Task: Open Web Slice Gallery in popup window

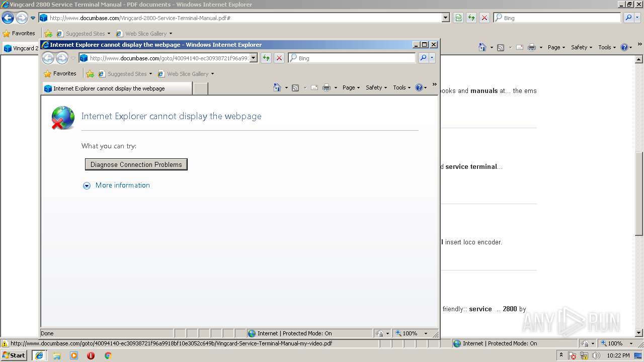Action: [186, 74]
